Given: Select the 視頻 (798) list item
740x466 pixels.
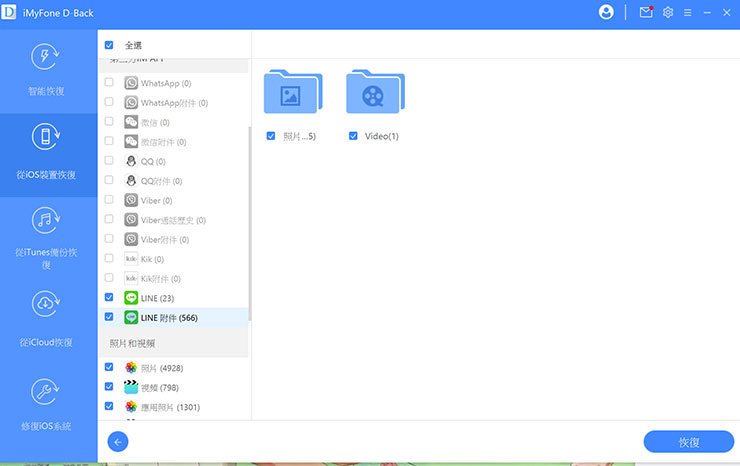Looking at the screenshot, I should [x=160, y=387].
